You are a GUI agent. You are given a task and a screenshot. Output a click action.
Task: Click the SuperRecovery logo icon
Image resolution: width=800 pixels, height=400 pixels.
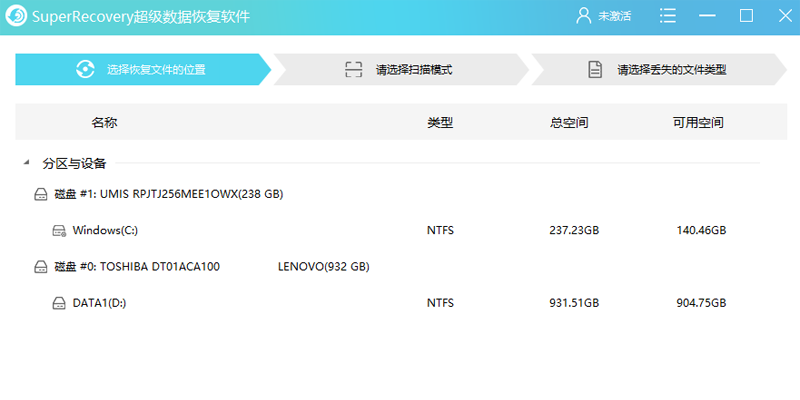(15, 16)
